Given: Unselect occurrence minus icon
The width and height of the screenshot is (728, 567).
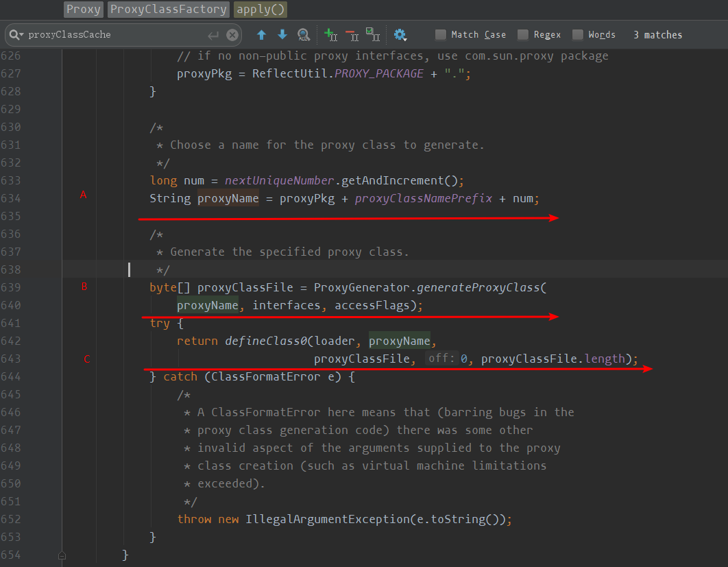Looking at the screenshot, I should tap(352, 35).
